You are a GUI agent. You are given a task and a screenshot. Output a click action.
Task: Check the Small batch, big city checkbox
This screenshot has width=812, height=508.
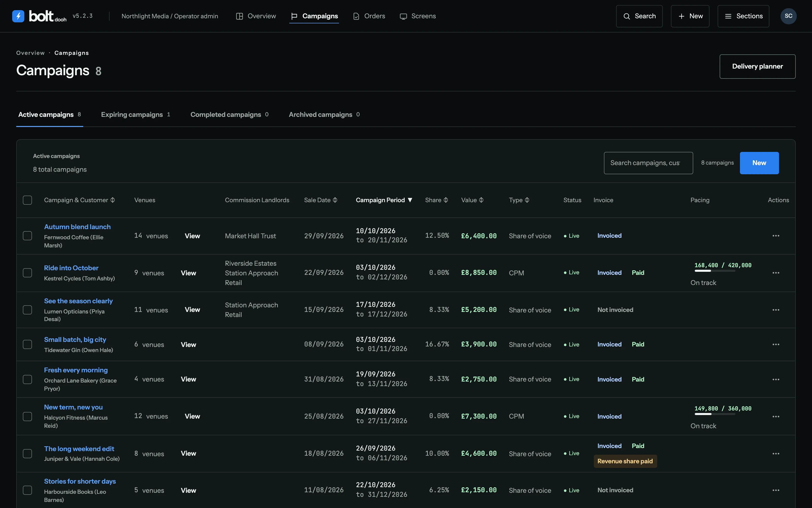coord(27,344)
